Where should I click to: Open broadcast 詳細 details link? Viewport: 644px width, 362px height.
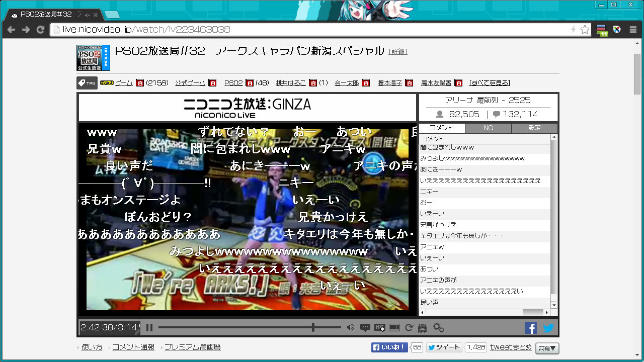coord(398,52)
